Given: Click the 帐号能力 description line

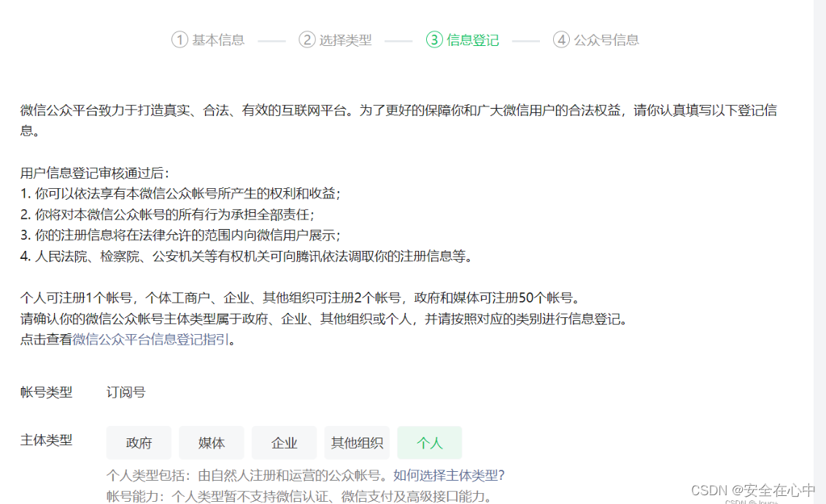Looking at the screenshot, I should coord(301,497).
